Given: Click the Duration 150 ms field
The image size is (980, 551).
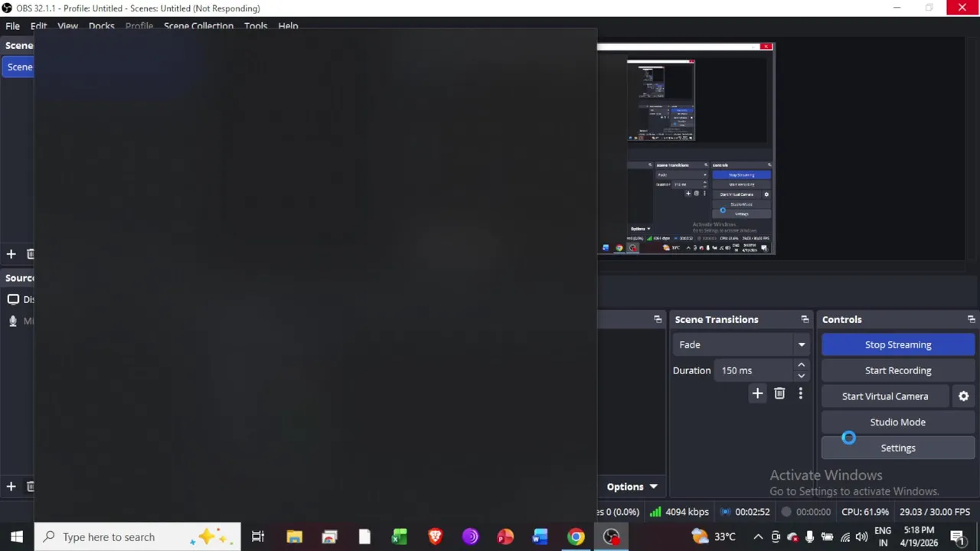Looking at the screenshot, I should (x=754, y=370).
